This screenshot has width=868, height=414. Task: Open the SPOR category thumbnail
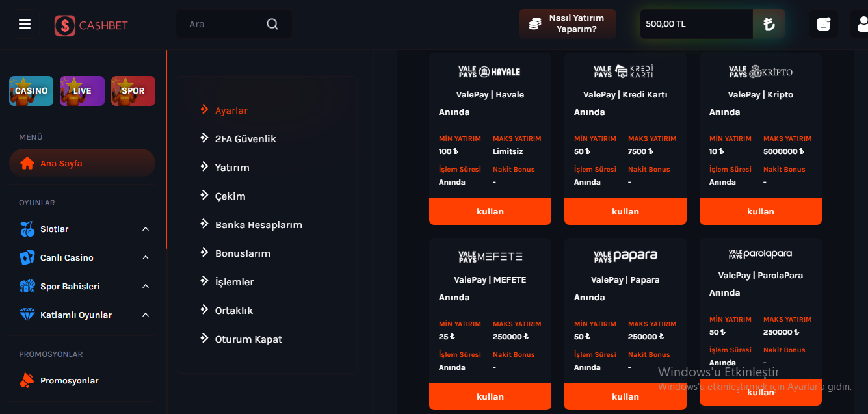(x=133, y=91)
